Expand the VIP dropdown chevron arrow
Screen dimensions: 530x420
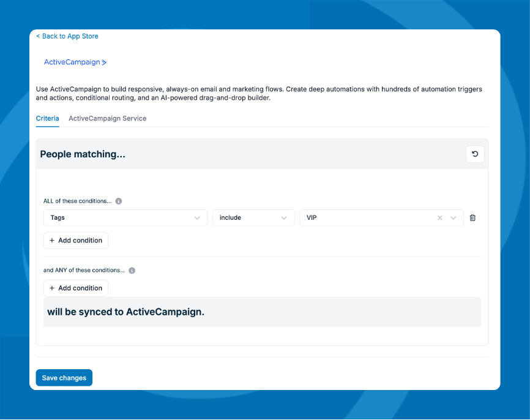point(453,218)
